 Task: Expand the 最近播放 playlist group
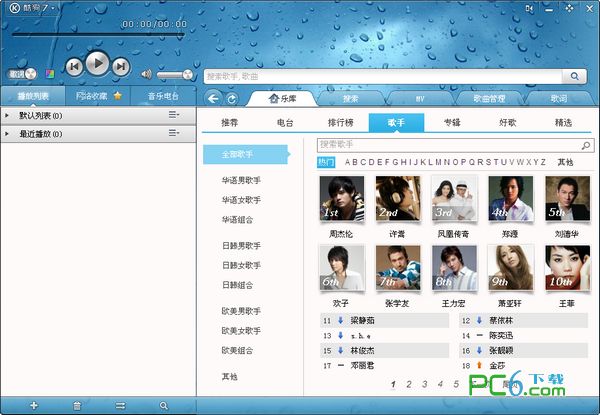click(x=7, y=132)
